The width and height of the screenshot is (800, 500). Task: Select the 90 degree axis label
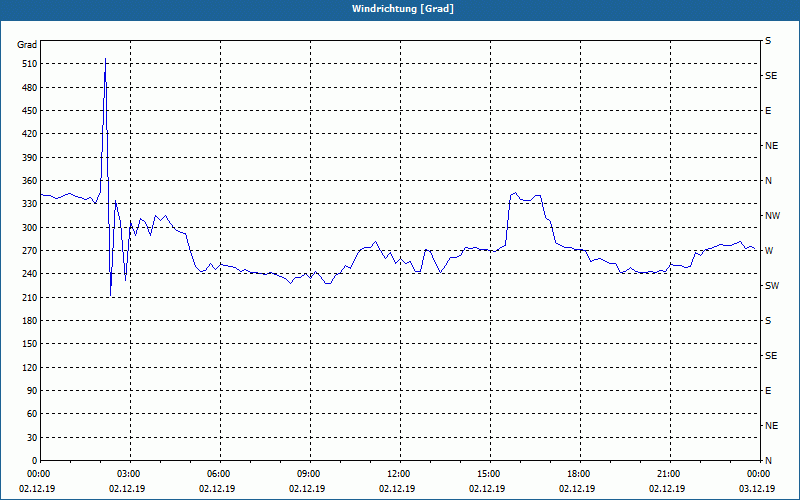[x=32, y=391]
